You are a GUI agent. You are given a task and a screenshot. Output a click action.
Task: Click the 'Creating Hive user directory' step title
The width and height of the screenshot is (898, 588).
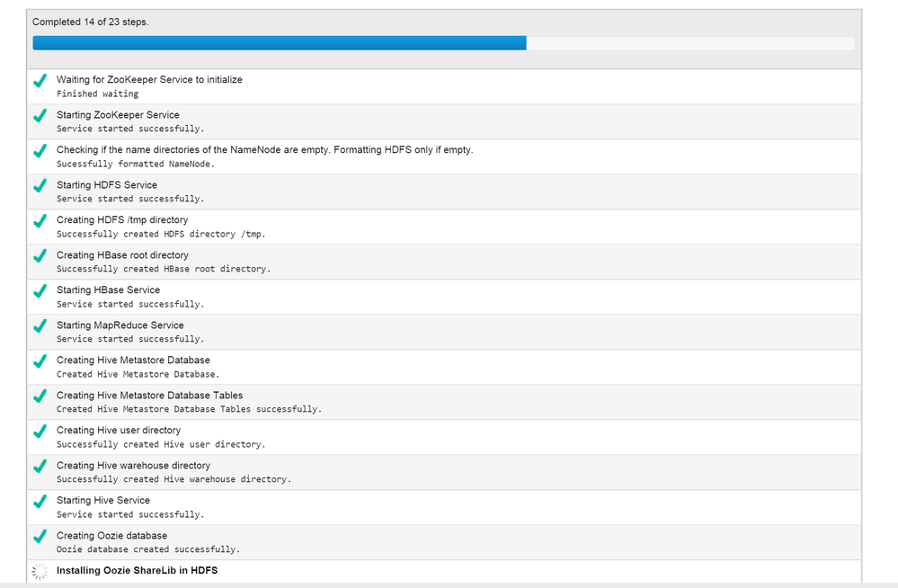click(x=119, y=431)
